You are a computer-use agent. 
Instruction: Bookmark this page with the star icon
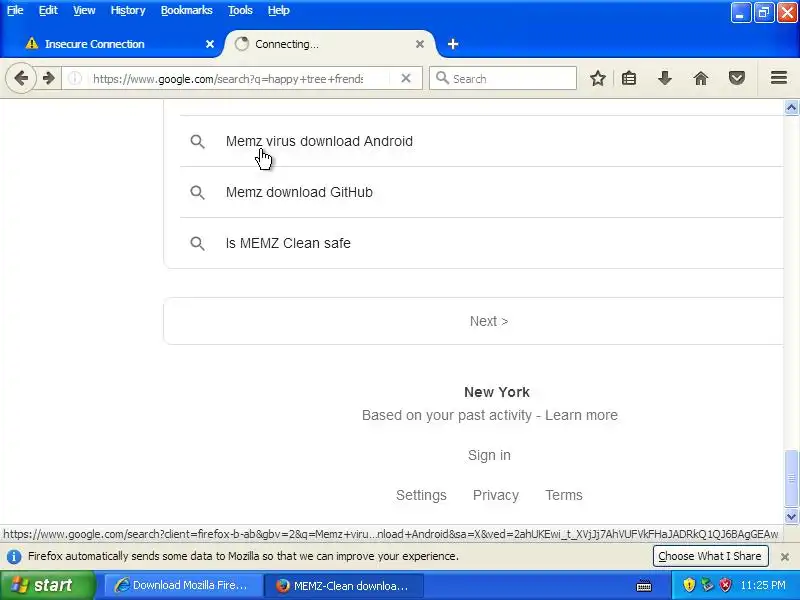(x=597, y=78)
